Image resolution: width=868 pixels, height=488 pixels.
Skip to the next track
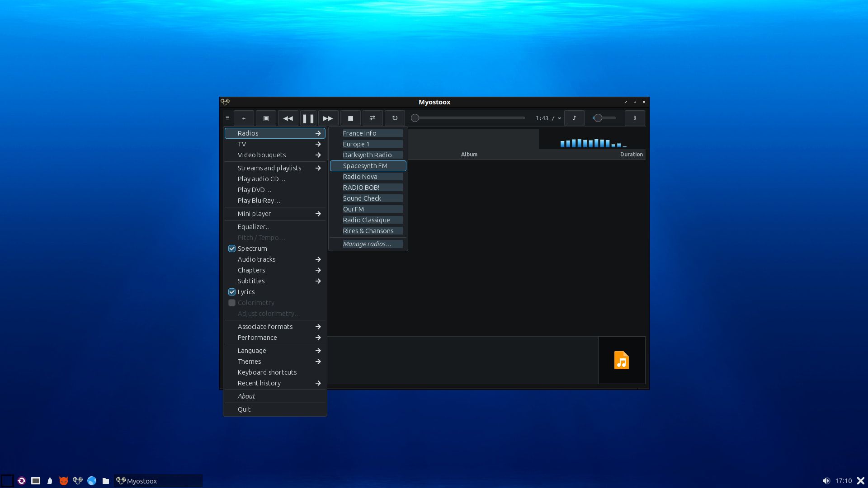click(328, 118)
